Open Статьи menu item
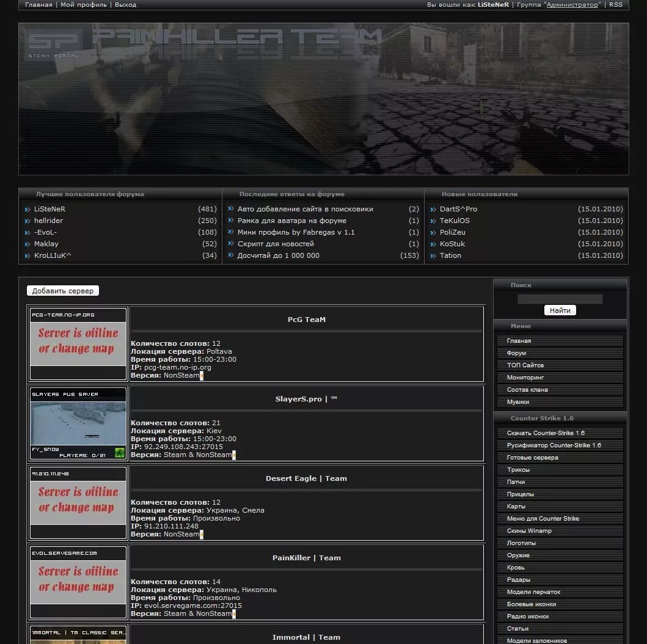The image size is (647, 644). tap(560, 628)
